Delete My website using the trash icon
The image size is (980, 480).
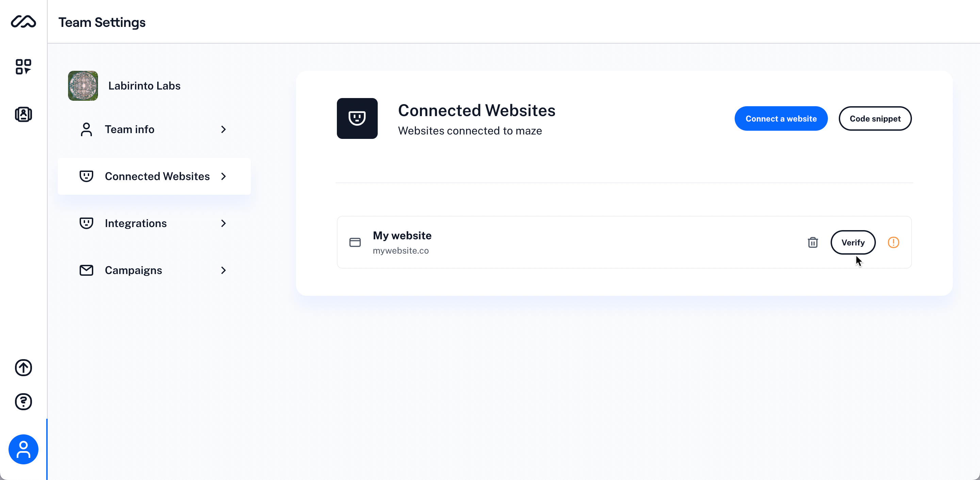(x=813, y=242)
